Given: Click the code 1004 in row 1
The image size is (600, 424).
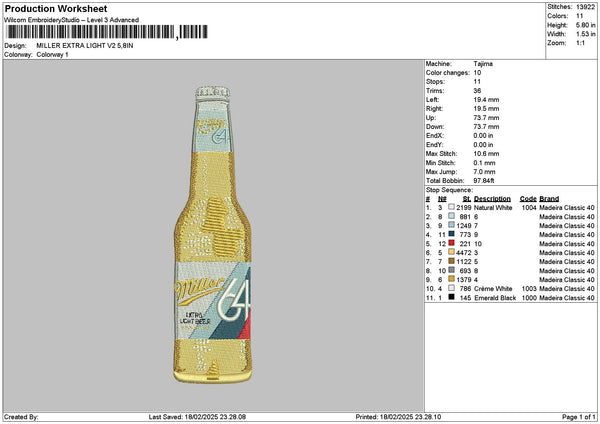Looking at the screenshot, I should pos(529,208).
